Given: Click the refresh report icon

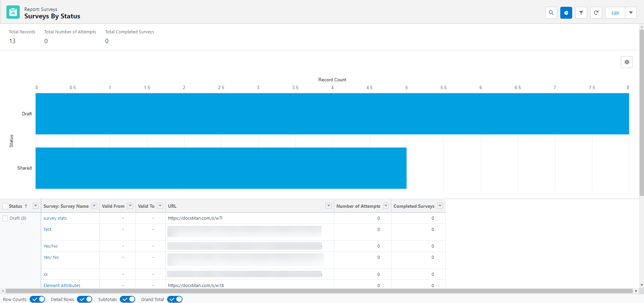Looking at the screenshot, I should click(x=596, y=13).
